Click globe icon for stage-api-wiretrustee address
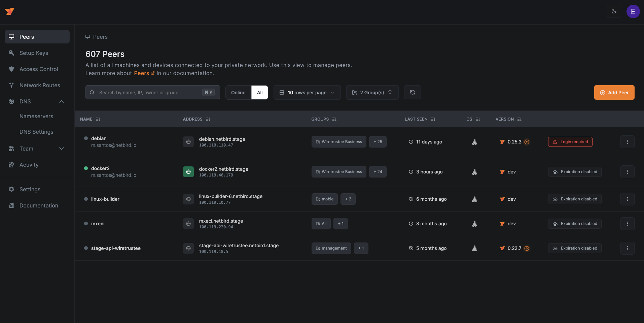The width and height of the screenshot is (644, 323). (x=188, y=248)
